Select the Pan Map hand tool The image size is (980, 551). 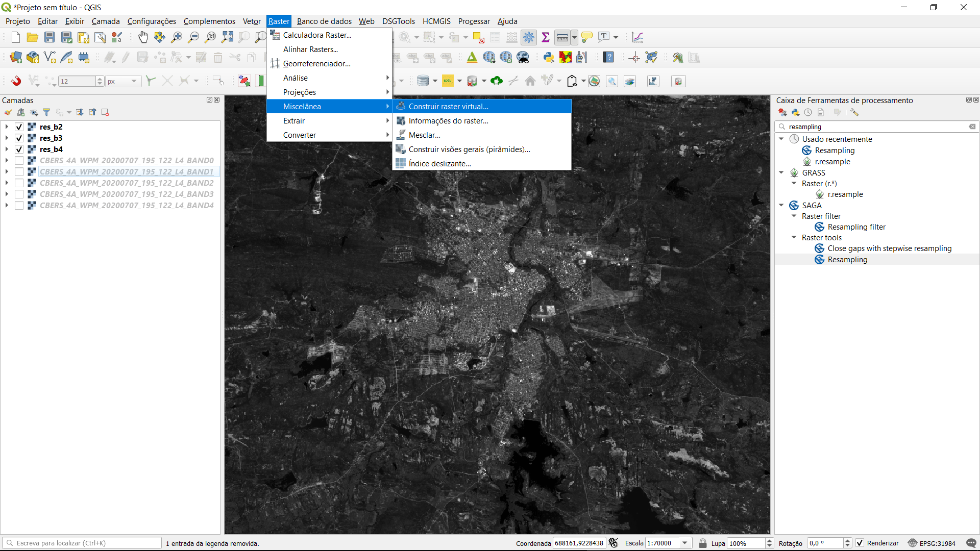click(143, 37)
